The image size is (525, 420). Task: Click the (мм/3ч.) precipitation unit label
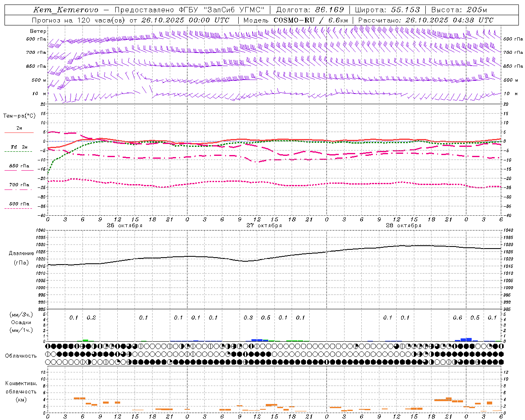click(x=21, y=315)
